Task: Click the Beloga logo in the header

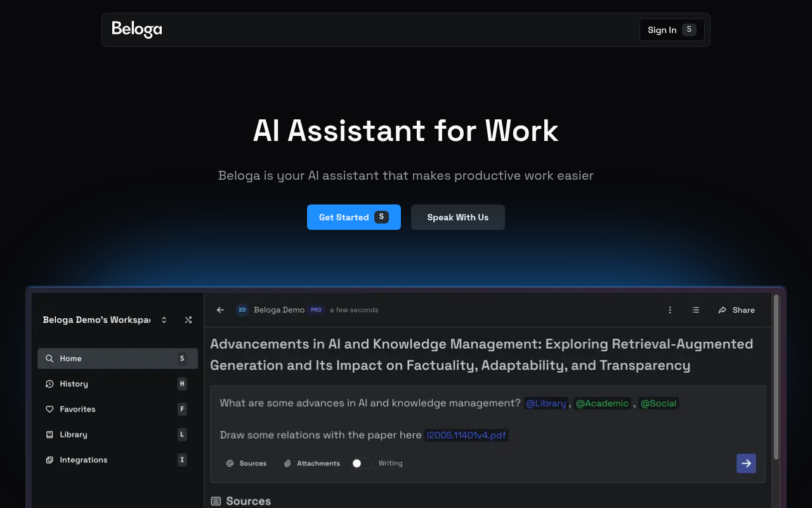Action: click(x=136, y=29)
